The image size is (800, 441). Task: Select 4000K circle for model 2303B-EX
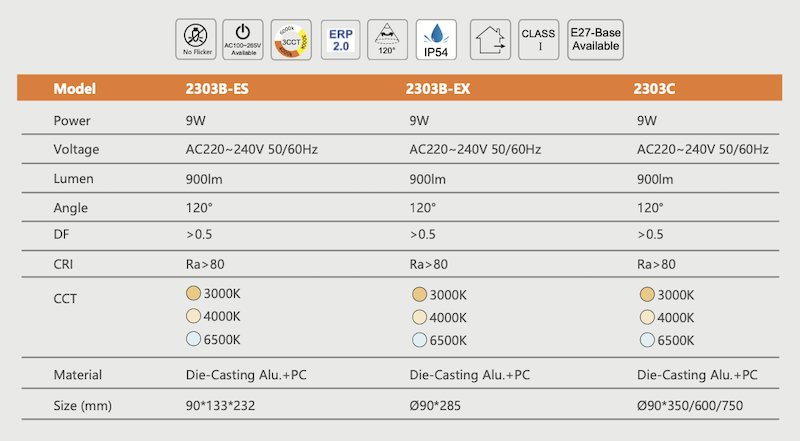(419, 317)
